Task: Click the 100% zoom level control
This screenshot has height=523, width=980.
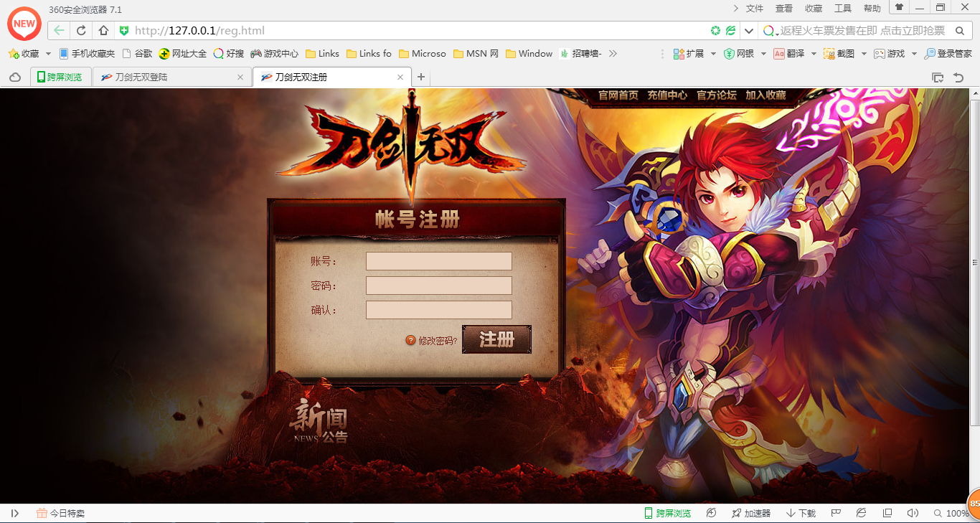Action: 951,513
